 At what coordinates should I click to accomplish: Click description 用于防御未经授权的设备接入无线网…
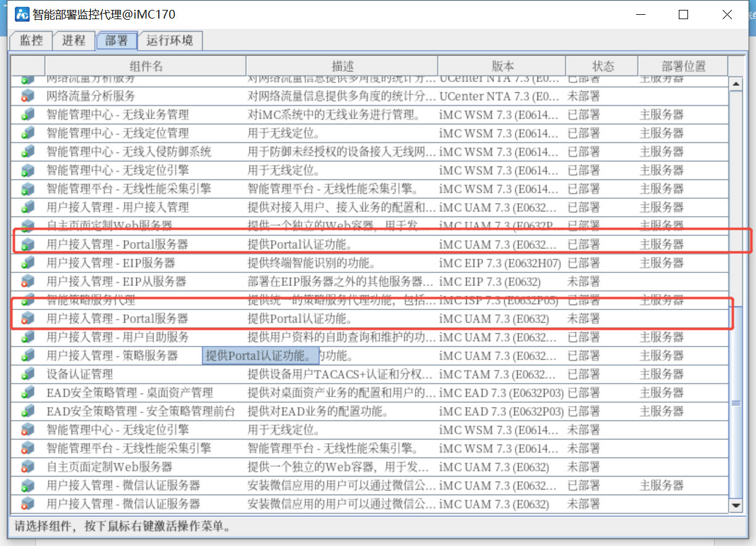pos(342,152)
